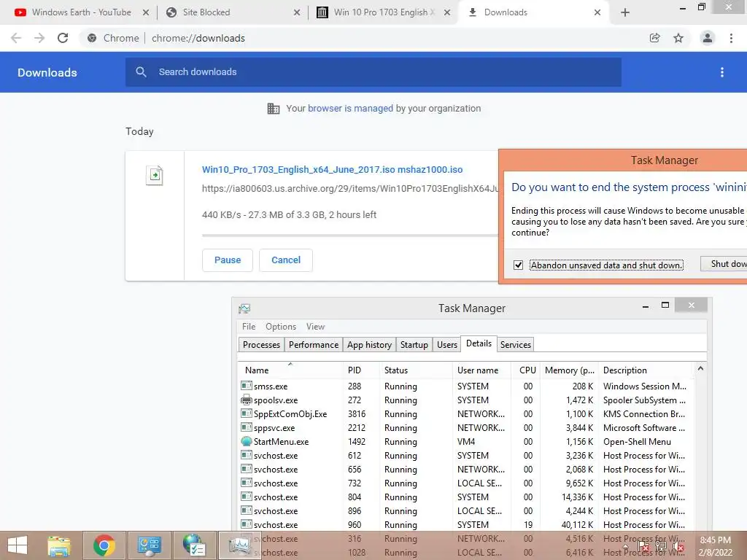Viewport: 747px width, 560px height.
Task: Cancel the ISO download
Action: [286, 260]
